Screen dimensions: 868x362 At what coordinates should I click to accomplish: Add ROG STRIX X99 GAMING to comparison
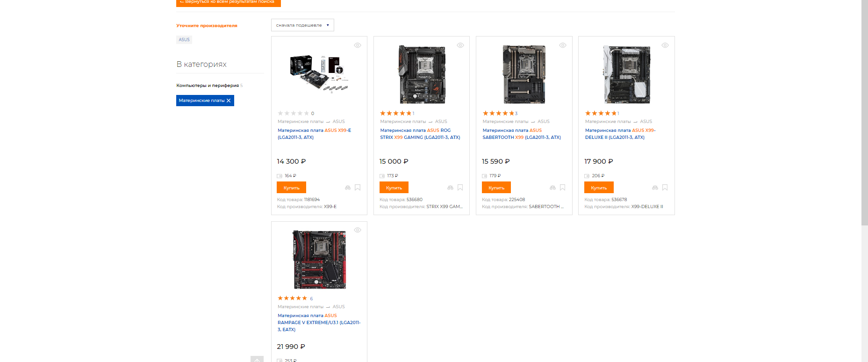pyautogui.click(x=450, y=188)
